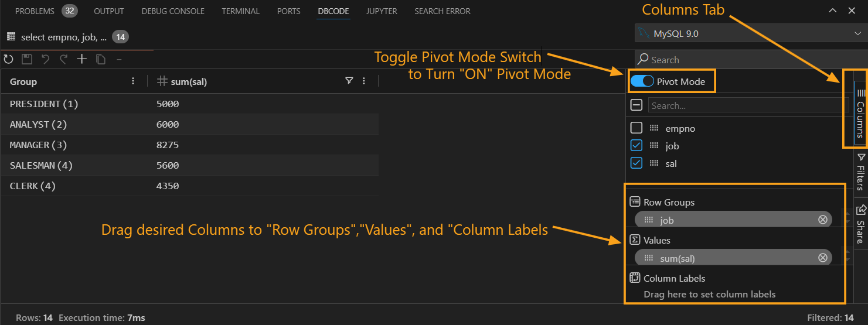Open filter for sum(sal) column
The image size is (868, 325).
[349, 81]
